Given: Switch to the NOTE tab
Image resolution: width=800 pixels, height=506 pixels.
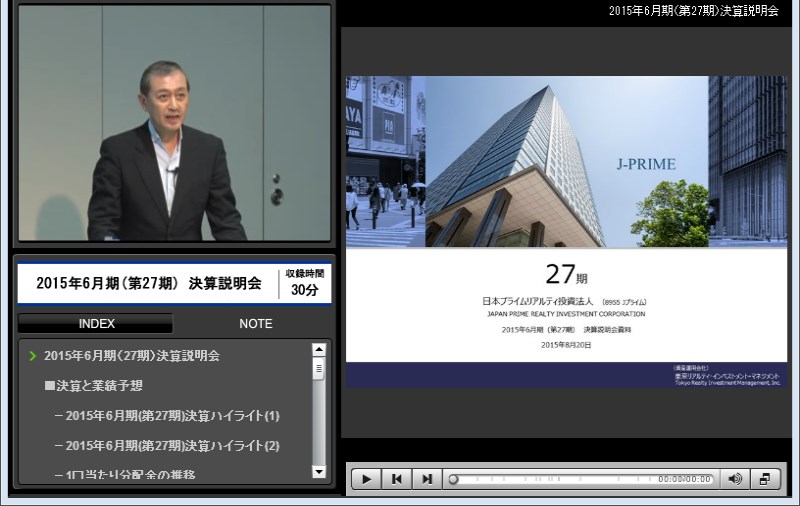Looking at the screenshot, I should (256, 323).
